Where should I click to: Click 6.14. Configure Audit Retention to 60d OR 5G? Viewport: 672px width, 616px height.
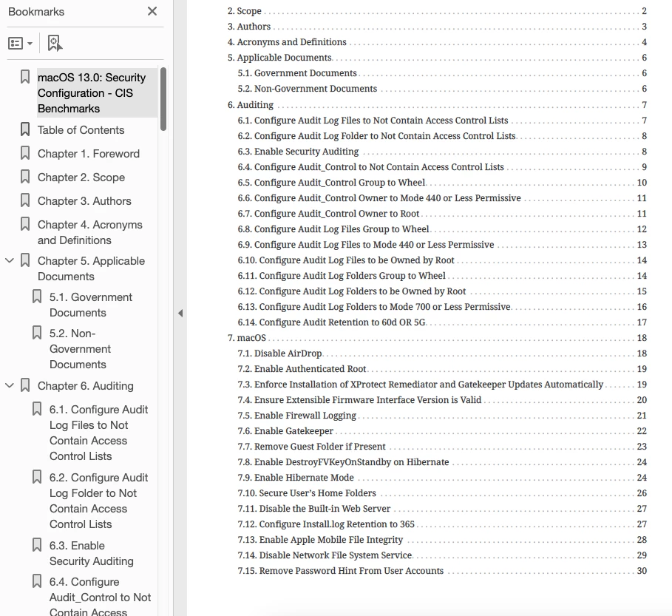[x=332, y=322]
